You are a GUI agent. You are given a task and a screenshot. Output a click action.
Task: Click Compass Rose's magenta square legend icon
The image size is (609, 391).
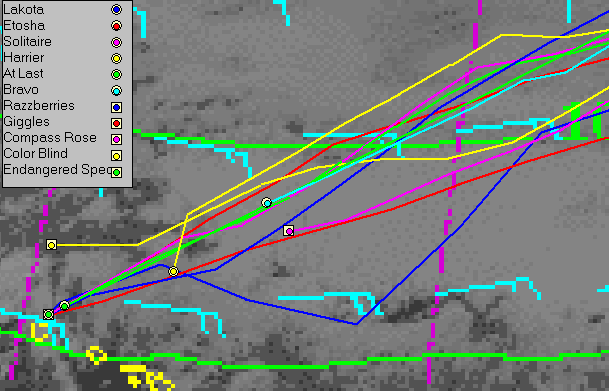[x=116, y=139]
